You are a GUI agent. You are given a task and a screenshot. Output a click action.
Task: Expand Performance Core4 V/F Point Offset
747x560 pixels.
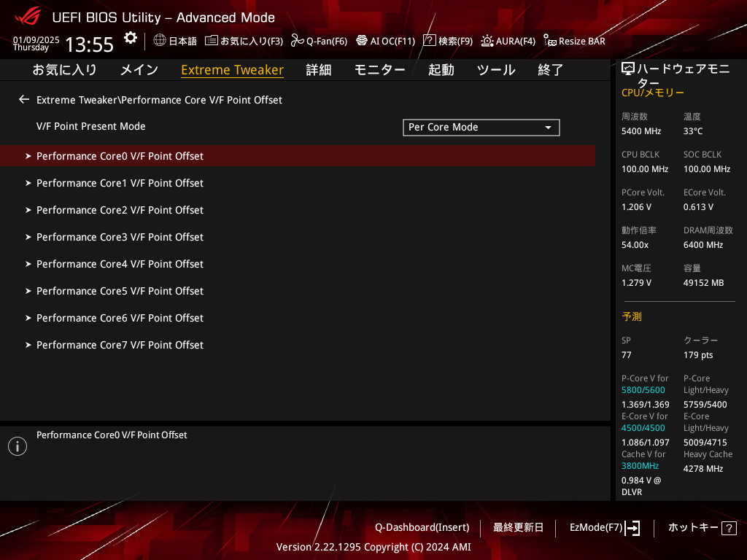[120, 264]
